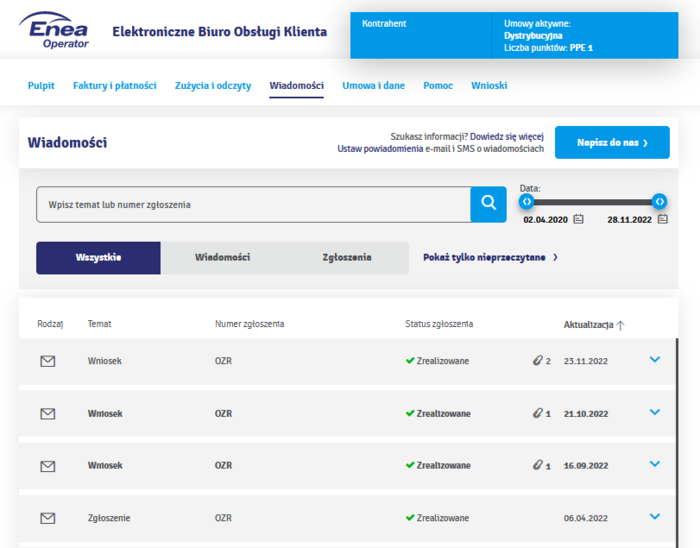Show only Wiadomości filter tab
This screenshot has width=700, height=548.
pyautogui.click(x=222, y=257)
